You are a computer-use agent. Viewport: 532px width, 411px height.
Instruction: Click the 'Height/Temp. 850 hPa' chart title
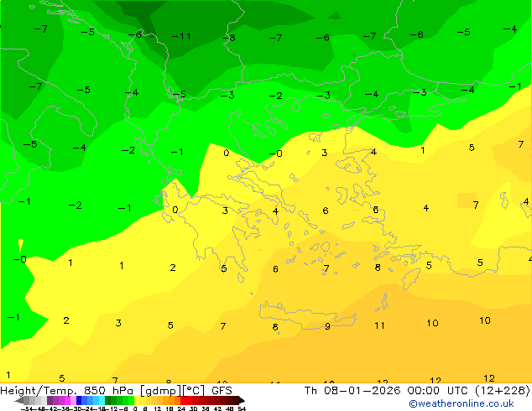(x=68, y=391)
